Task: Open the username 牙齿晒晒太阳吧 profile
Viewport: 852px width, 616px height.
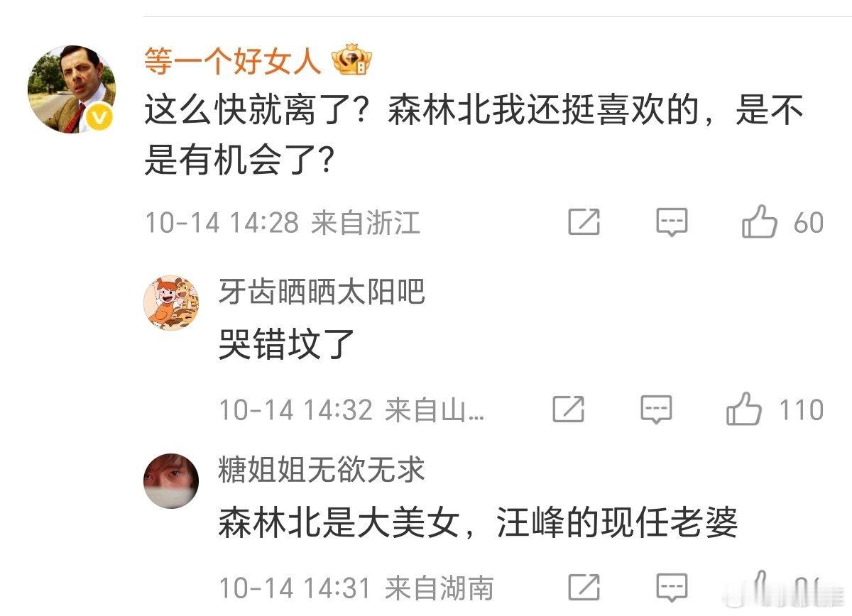Action: pos(321,292)
